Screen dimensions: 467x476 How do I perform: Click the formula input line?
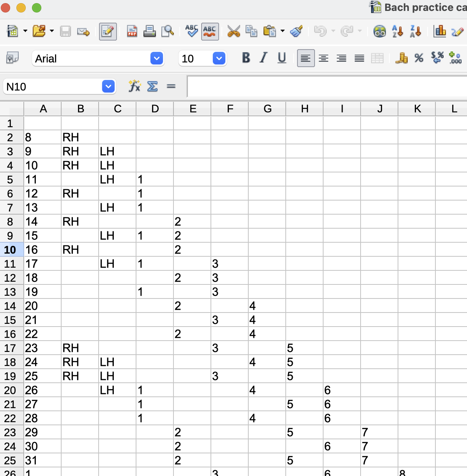point(327,86)
